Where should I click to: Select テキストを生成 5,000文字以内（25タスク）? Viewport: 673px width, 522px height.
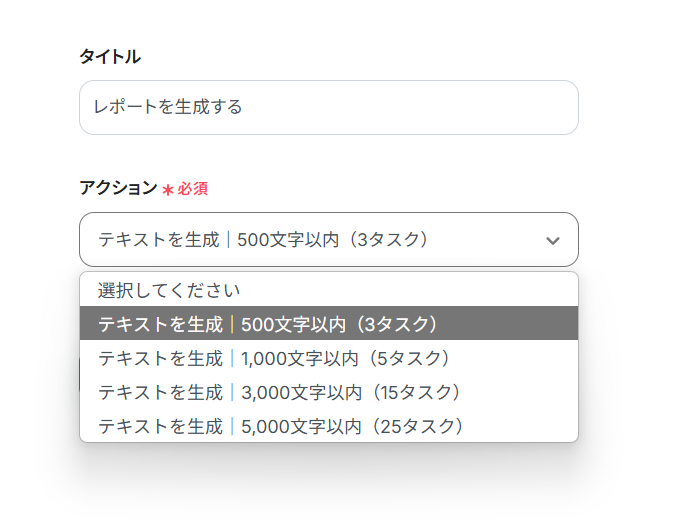[328, 426]
